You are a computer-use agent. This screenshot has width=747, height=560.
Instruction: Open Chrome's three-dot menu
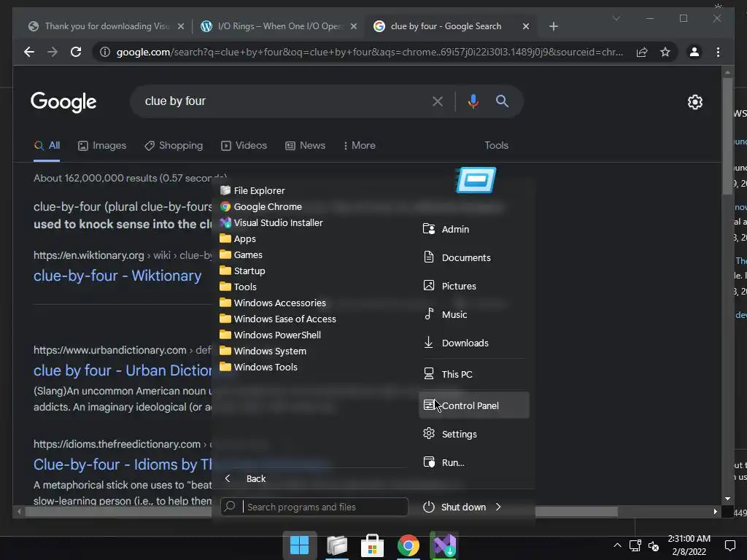[718, 52]
